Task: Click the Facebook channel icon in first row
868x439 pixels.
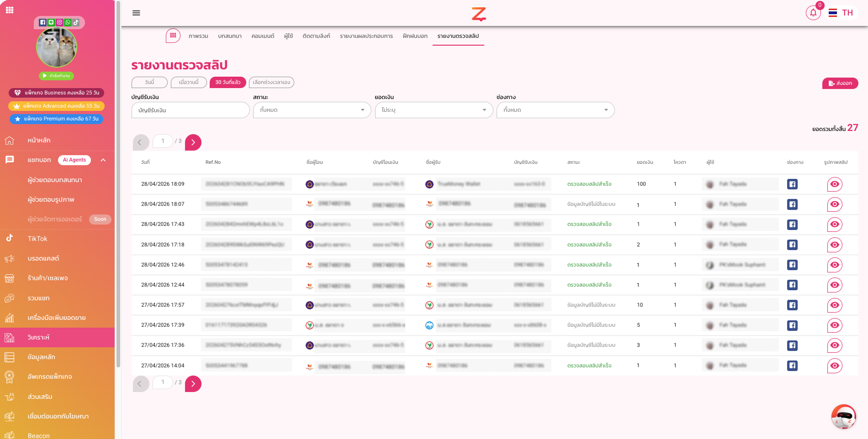Action: click(792, 184)
